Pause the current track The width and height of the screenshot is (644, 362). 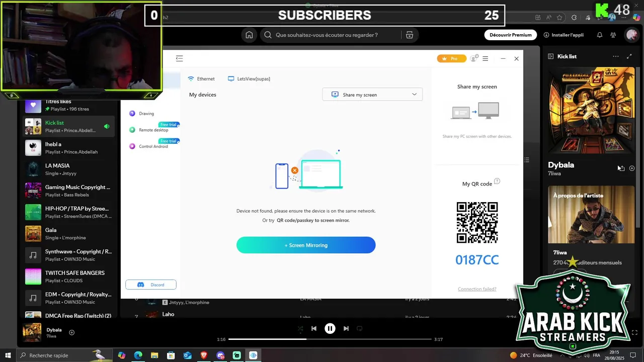pyautogui.click(x=330, y=328)
